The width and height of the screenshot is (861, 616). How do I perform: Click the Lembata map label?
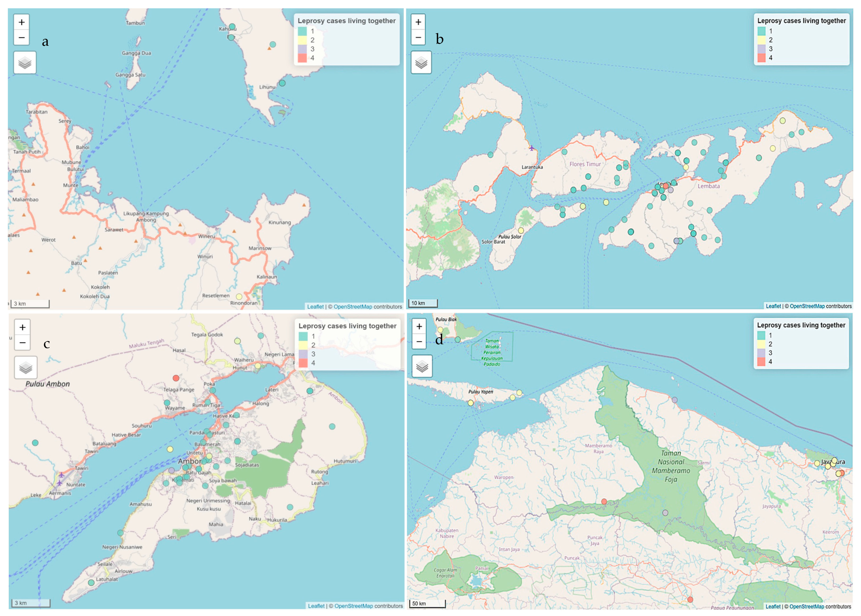(709, 186)
